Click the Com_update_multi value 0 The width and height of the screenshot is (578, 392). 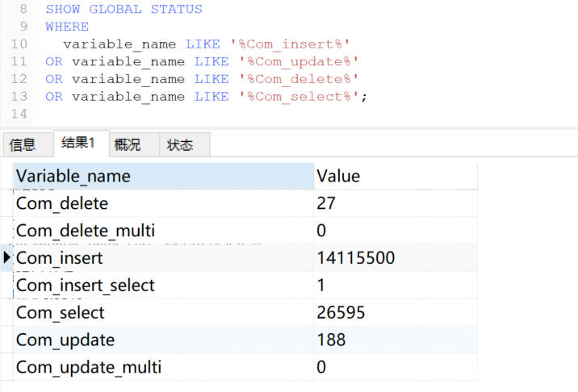[x=396, y=367]
